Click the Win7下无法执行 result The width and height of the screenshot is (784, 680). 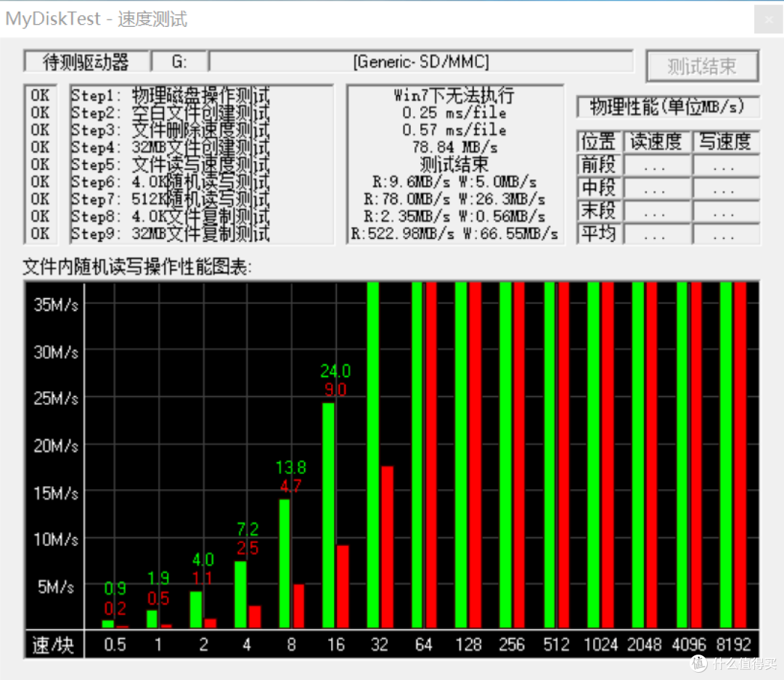[x=454, y=95]
